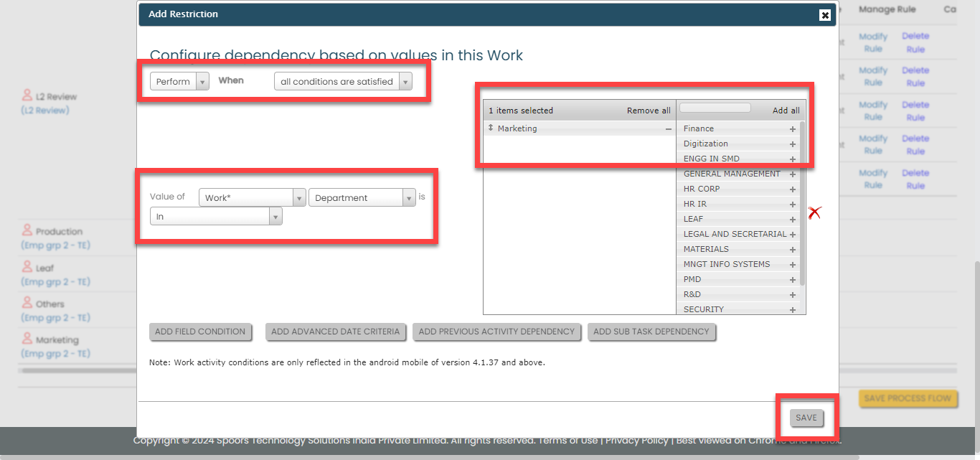Screen dimensions: 980x460
Task: Click Add Previous Activity Dependency button
Action: click(x=496, y=332)
